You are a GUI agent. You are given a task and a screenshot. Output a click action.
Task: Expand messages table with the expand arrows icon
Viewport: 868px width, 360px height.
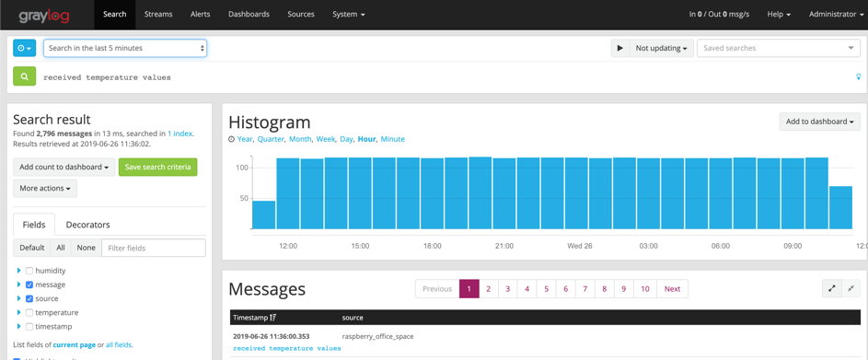[831, 288]
